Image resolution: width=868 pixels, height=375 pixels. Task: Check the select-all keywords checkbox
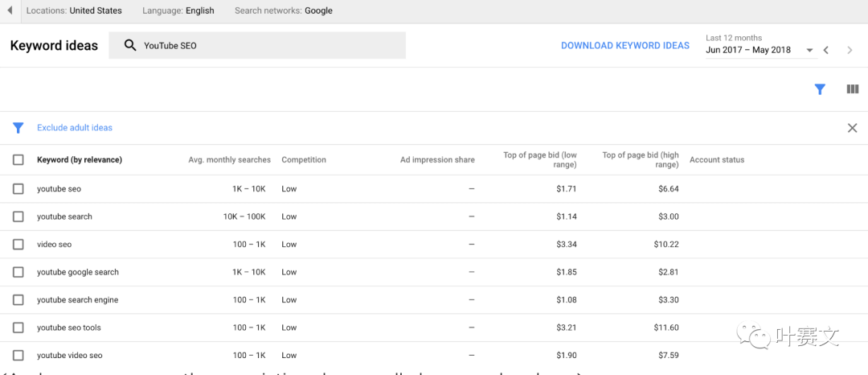click(18, 160)
